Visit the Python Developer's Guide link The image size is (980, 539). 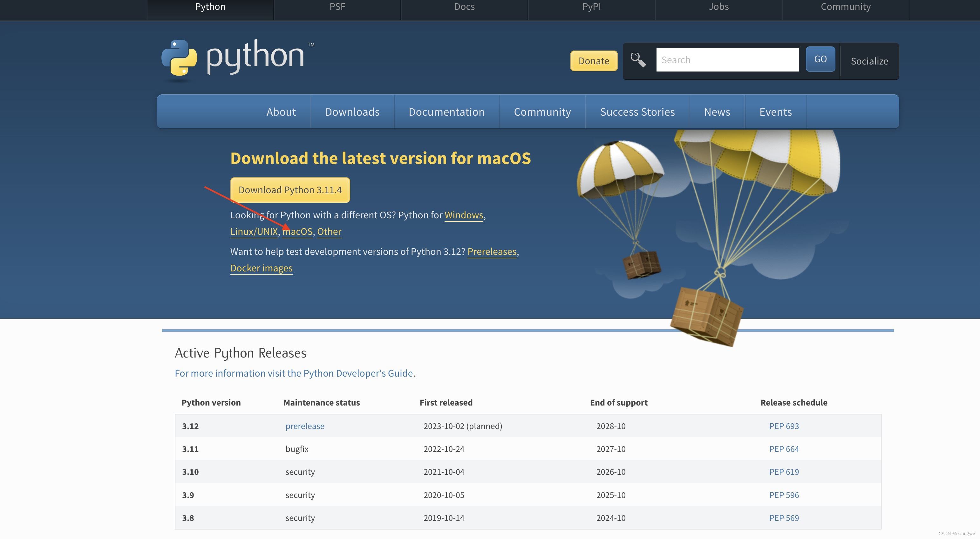coord(294,373)
